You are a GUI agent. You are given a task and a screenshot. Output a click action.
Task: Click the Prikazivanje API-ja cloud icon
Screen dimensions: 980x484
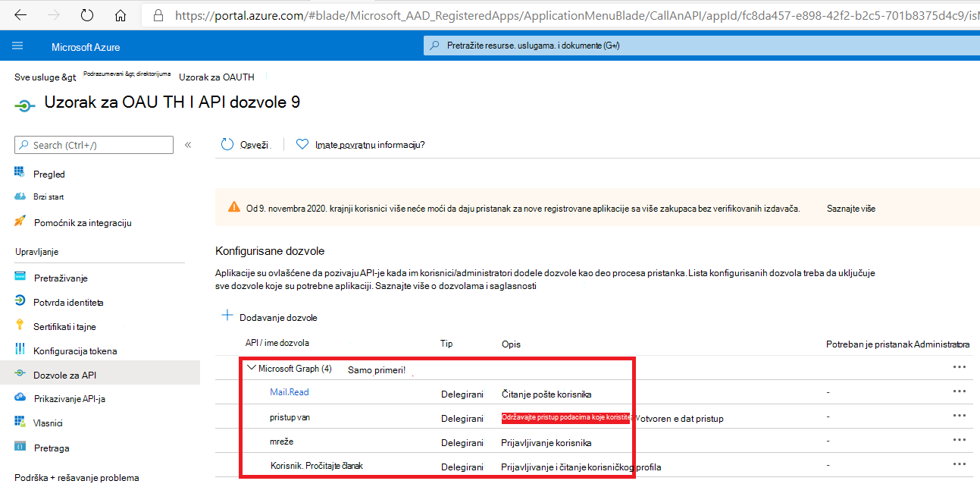click(x=20, y=398)
